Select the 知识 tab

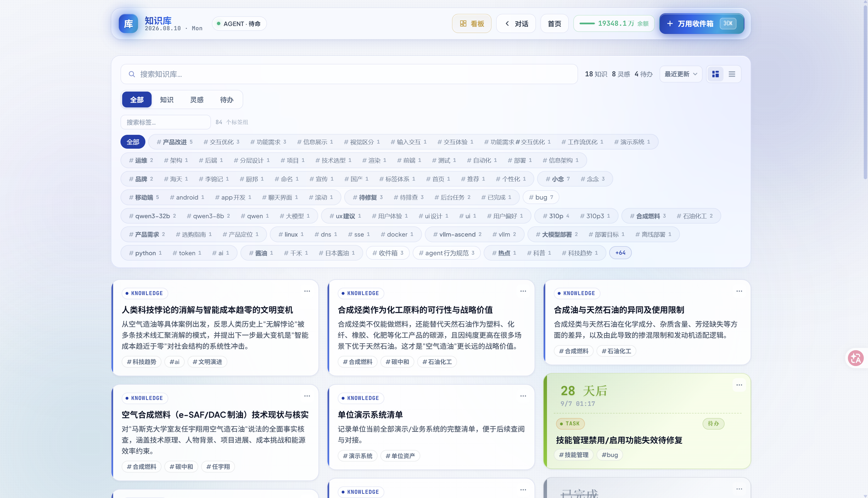(x=167, y=99)
